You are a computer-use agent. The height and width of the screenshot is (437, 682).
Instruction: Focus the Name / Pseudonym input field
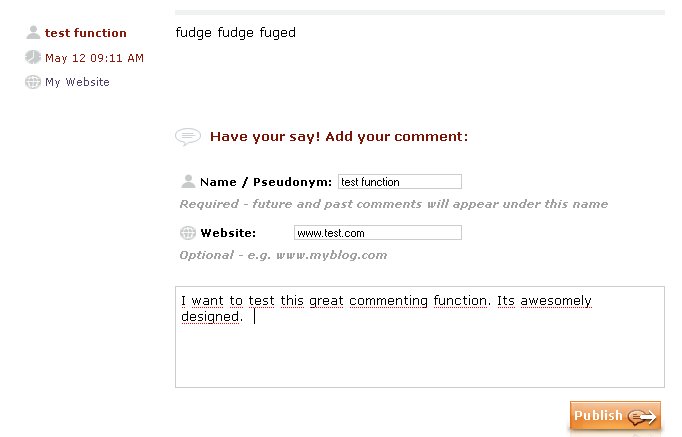tap(399, 182)
